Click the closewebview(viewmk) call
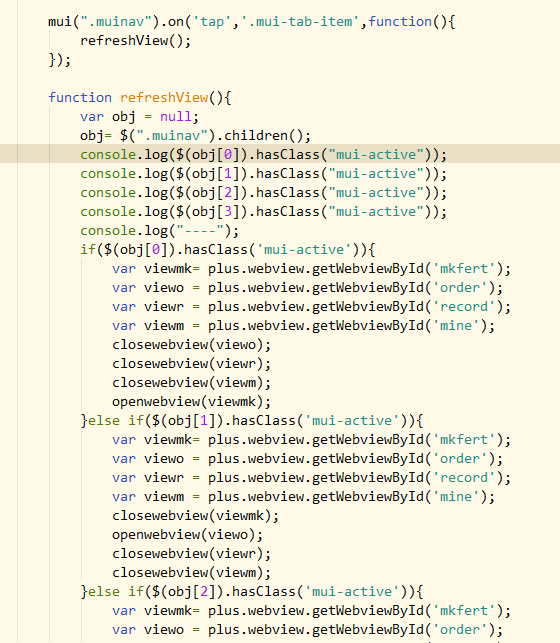Screen dimensions: 560x643 (x=196, y=515)
